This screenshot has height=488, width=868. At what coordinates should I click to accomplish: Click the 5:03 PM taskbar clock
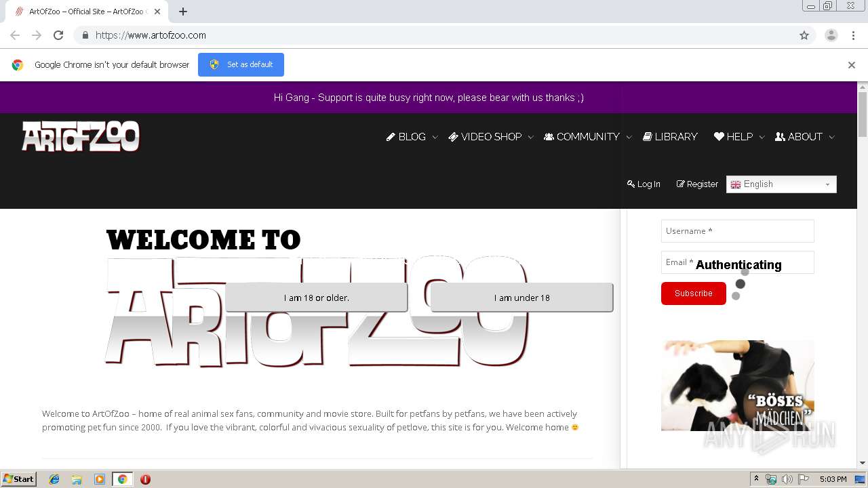click(833, 479)
